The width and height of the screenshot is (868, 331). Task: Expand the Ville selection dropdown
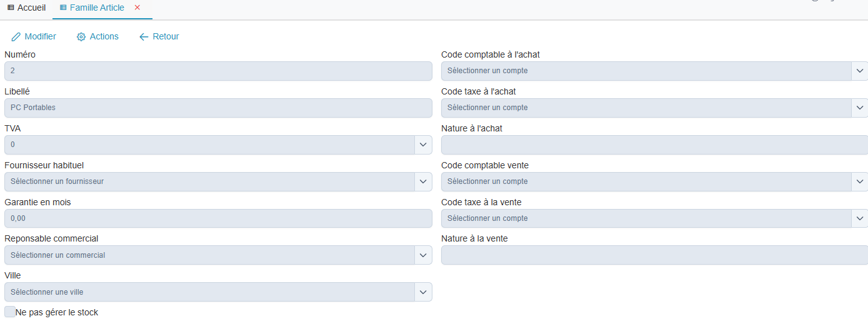click(x=423, y=292)
